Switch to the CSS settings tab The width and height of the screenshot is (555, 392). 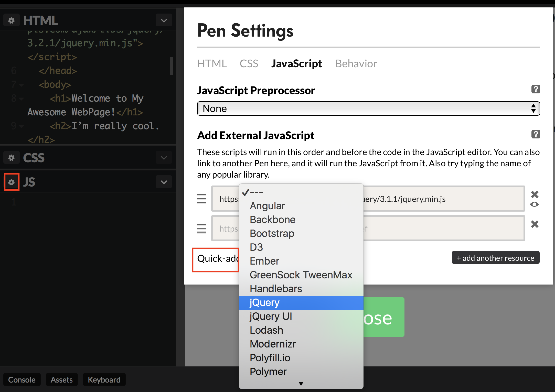click(249, 63)
